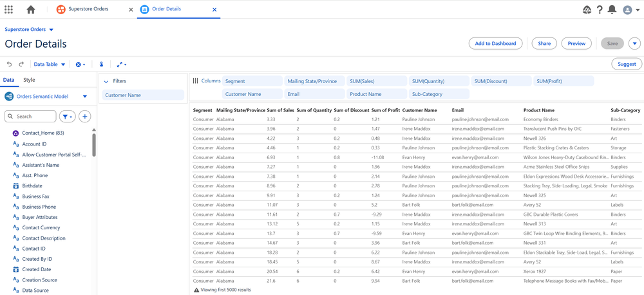The height and width of the screenshot is (295, 644).
Task: Click the Trailhead mountain icon
Action: tap(587, 10)
